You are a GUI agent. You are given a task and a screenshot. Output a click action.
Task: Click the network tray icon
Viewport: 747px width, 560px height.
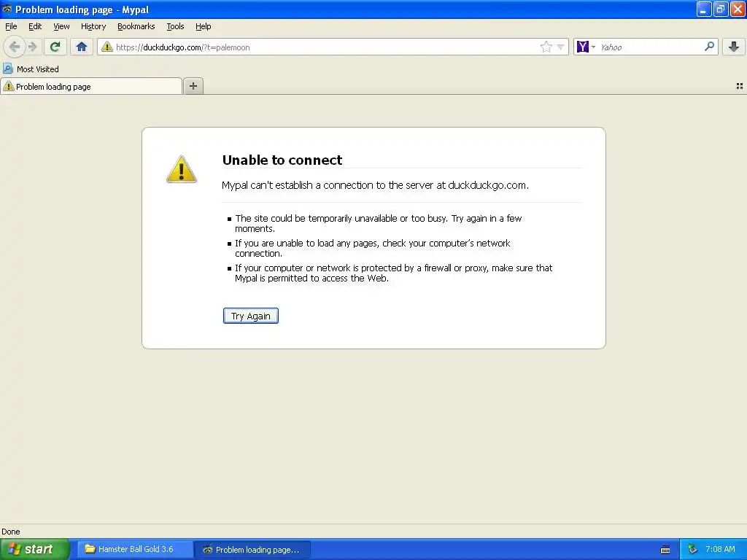point(692,549)
